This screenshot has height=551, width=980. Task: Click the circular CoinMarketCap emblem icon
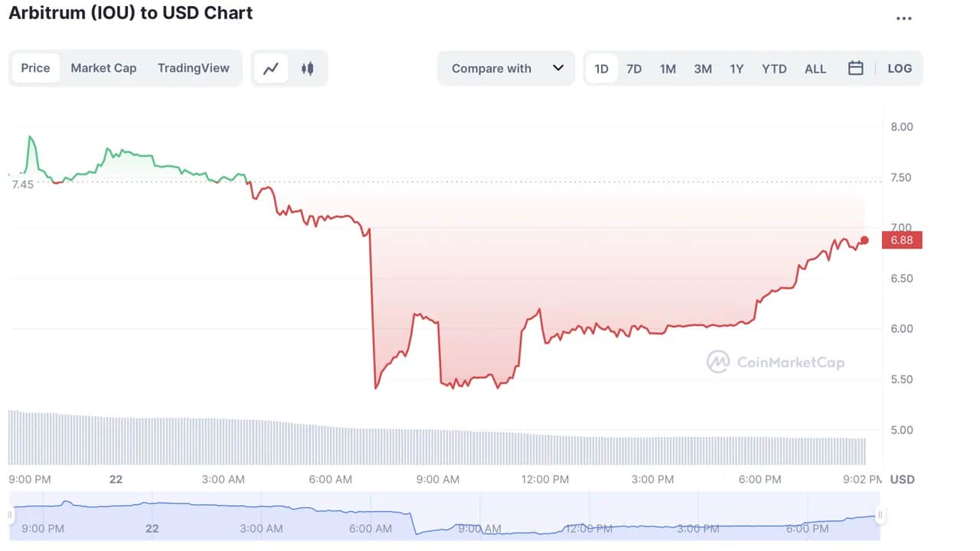[x=717, y=362]
